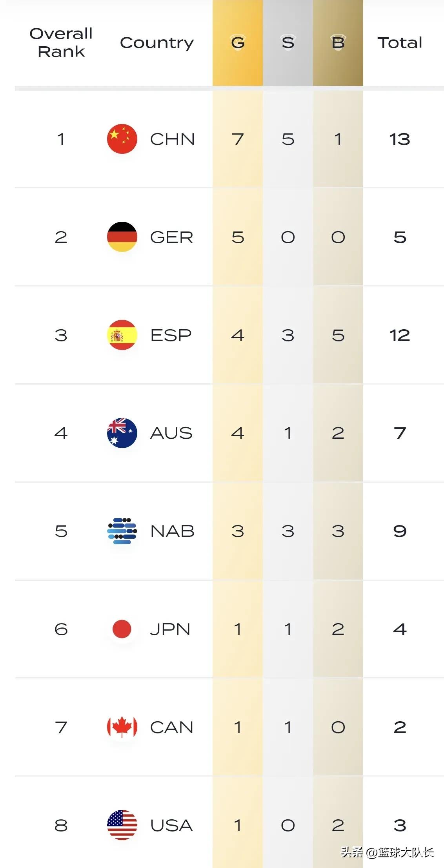
Task: Click the Overall Rank column header
Action: 61,43
